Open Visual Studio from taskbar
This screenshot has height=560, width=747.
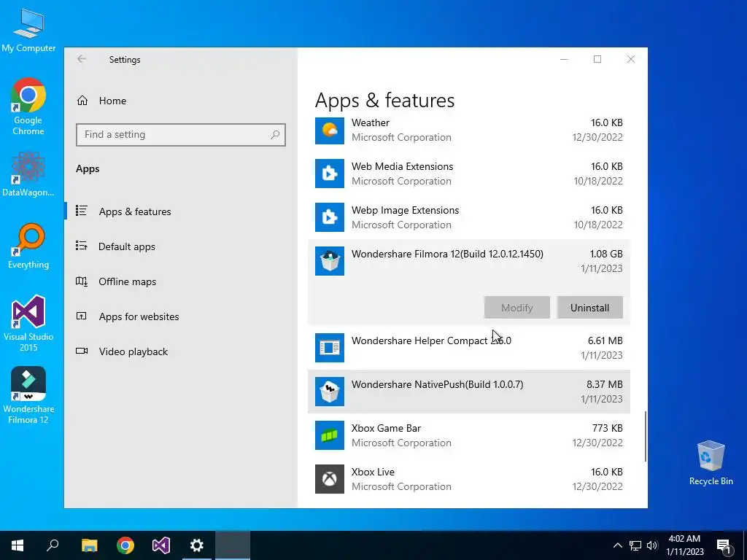[161, 545]
